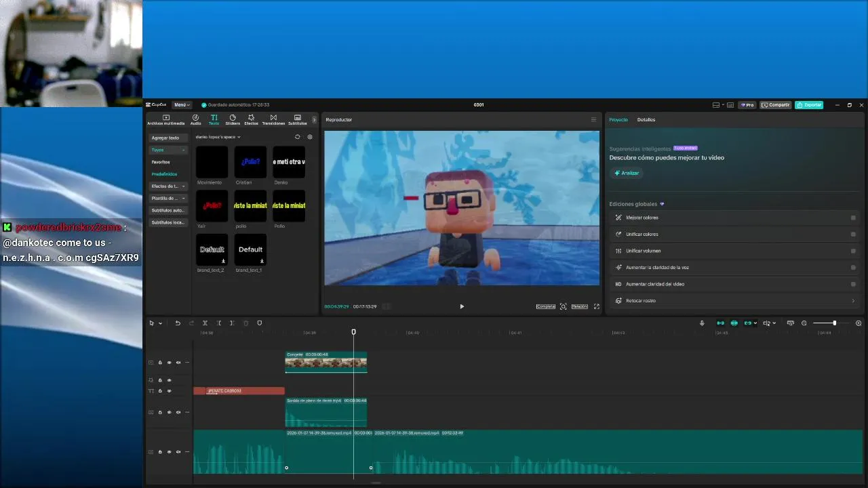Collapse the Tuyos category
The width and height of the screenshot is (868, 488).
(183, 150)
